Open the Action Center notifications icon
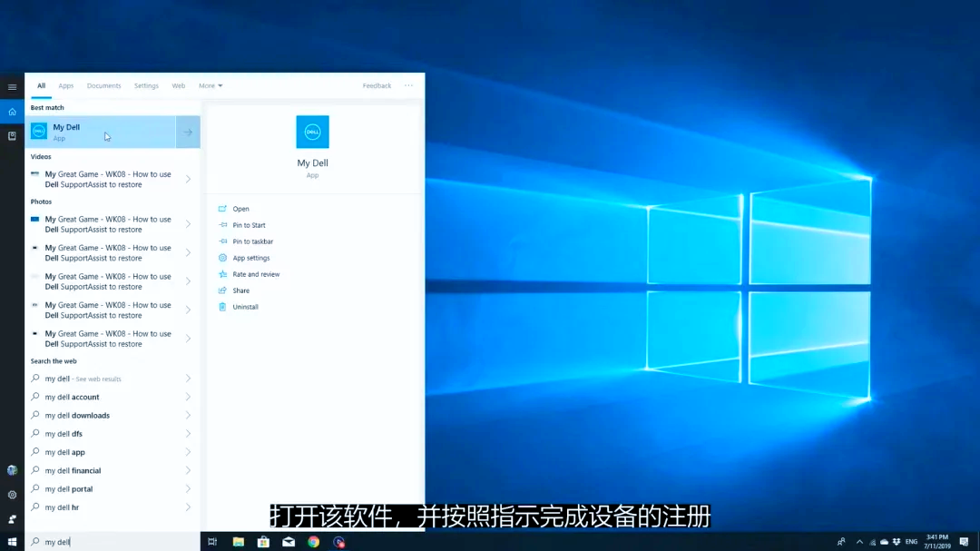Screen dimensions: 980x551 tap(965, 542)
